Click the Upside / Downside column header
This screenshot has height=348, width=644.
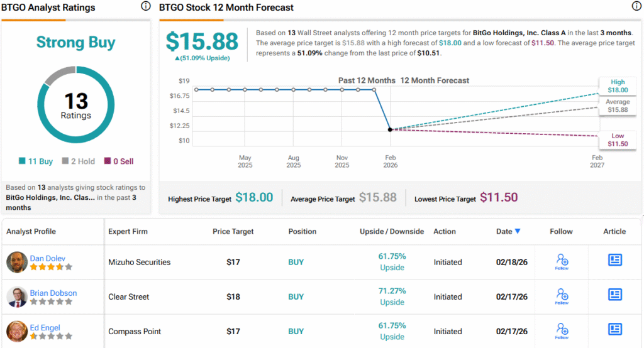click(x=392, y=232)
